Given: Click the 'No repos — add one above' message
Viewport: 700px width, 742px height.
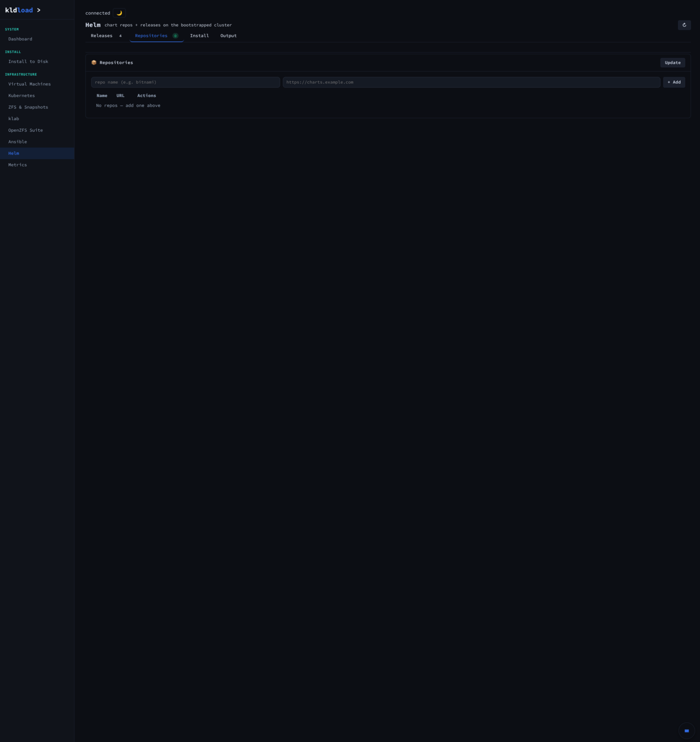Looking at the screenshot, I should tap(128, 106).
